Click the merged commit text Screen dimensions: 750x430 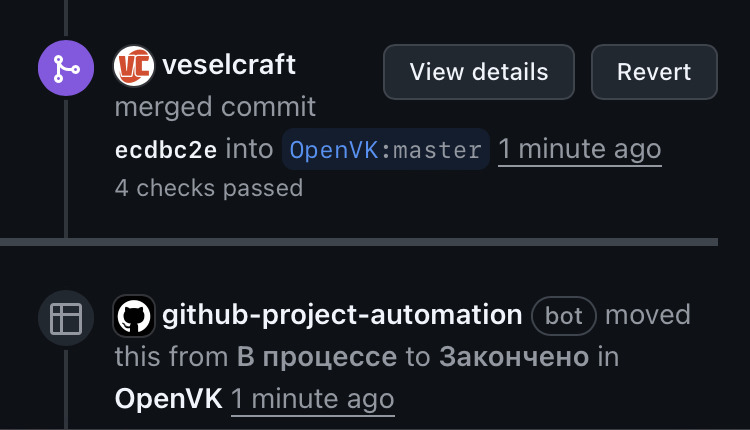click(x=215, y=107)
